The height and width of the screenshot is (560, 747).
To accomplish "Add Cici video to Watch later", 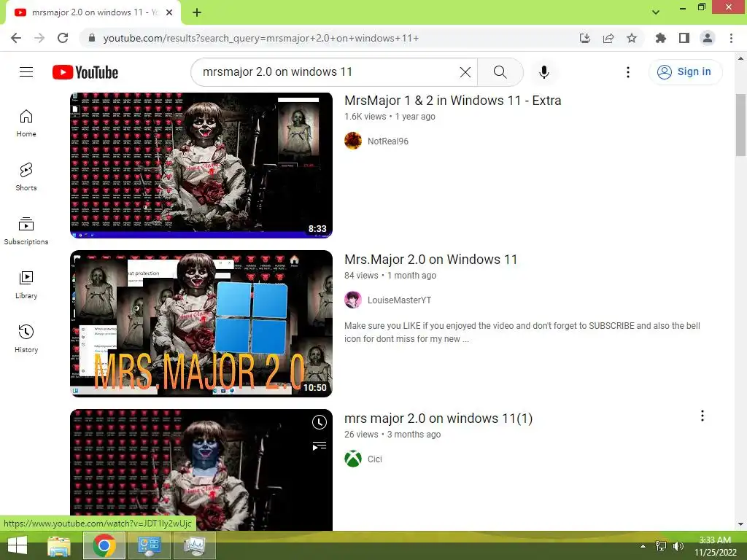I will (320, 422).
